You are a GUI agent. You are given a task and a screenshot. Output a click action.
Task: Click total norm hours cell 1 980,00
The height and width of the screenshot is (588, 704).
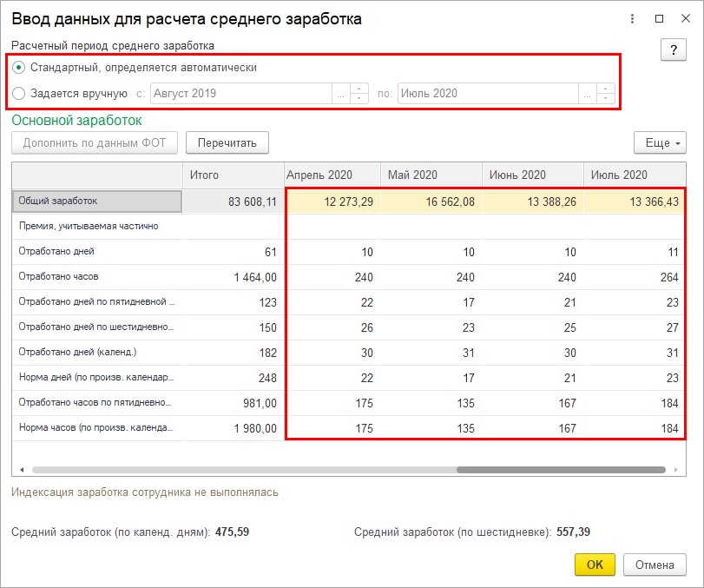tap(234, 428)
